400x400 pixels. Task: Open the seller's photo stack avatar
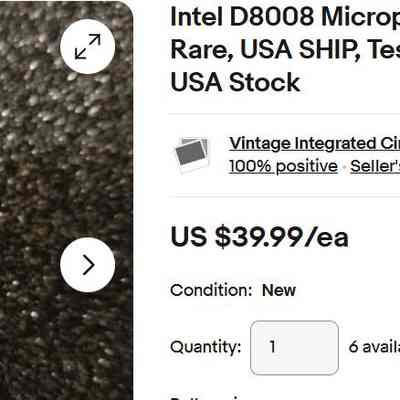click(192, 155)
